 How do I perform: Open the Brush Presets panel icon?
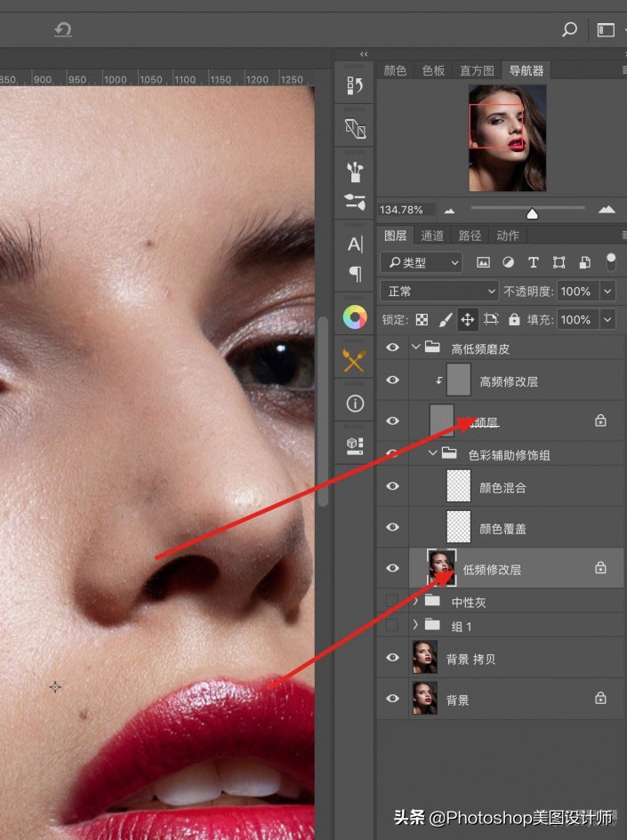click(x=355, y=172)
